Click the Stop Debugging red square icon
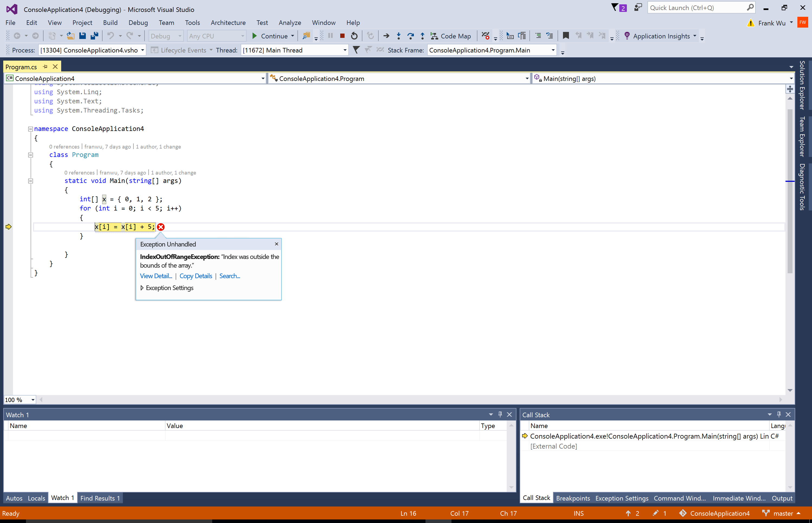 342,36
